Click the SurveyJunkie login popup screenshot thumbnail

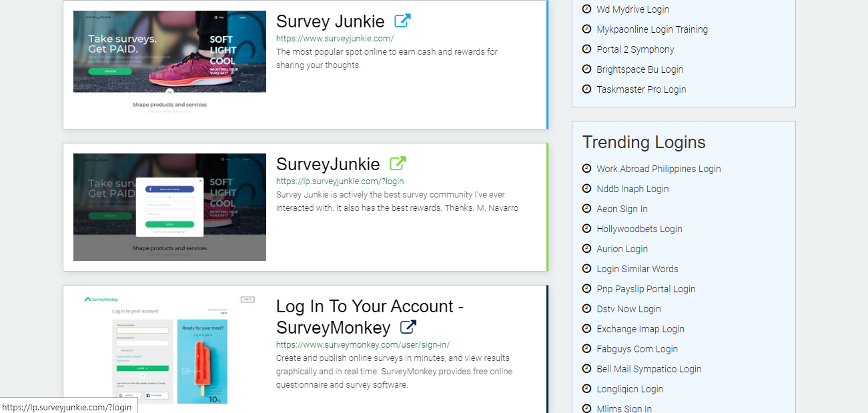click(169, 207)
